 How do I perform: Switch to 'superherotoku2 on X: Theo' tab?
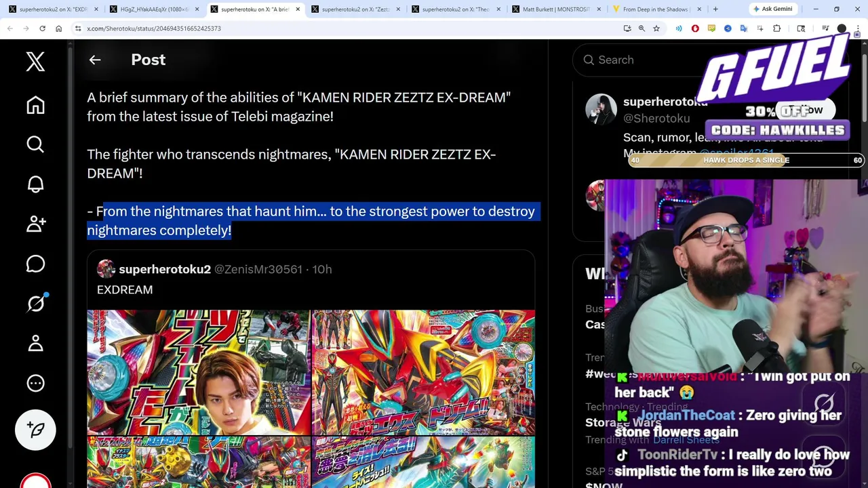[456, 9]
